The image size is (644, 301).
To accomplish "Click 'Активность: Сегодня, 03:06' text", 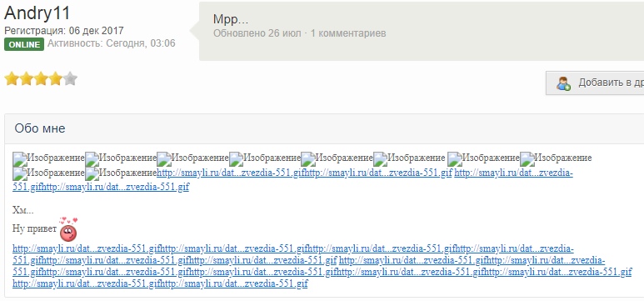I will [112, 43].
